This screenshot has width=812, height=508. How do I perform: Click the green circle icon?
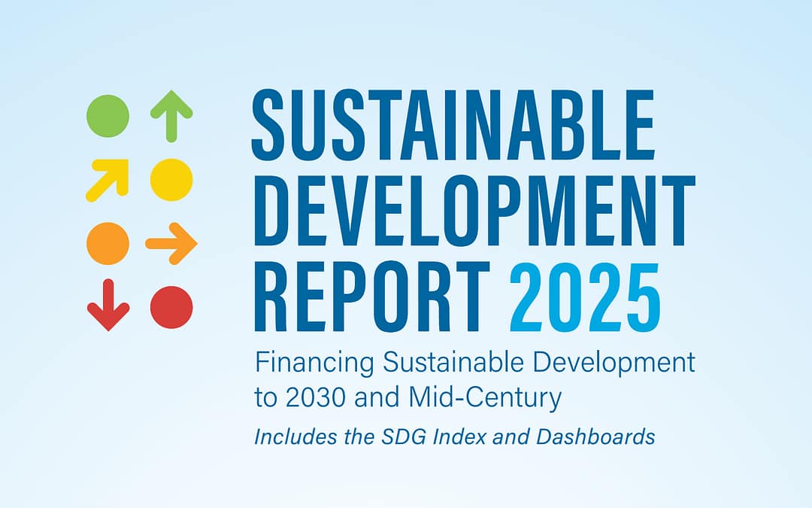(x=108, y=116)
